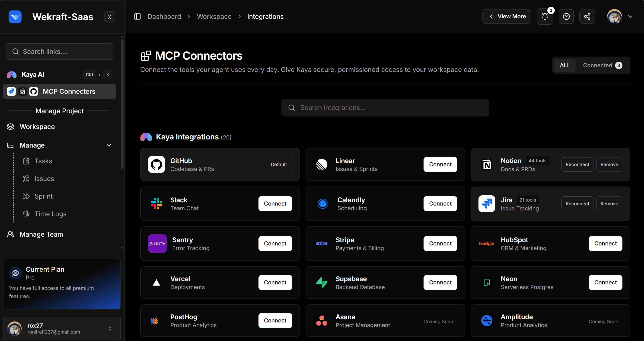Collapse sidebar with the panel toggle icon
The image size is (644, 341).
pos(137,16)
